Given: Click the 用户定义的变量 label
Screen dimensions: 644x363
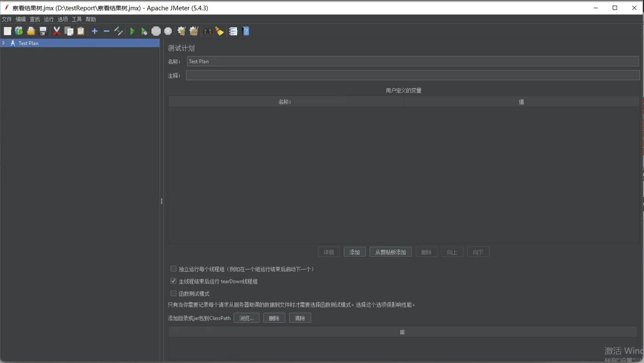Looking at the screenshot, I should coord(403,91).
